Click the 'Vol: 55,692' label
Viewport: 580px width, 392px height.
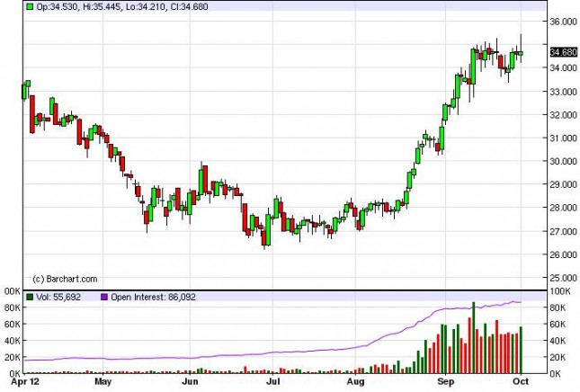point(58,297)
